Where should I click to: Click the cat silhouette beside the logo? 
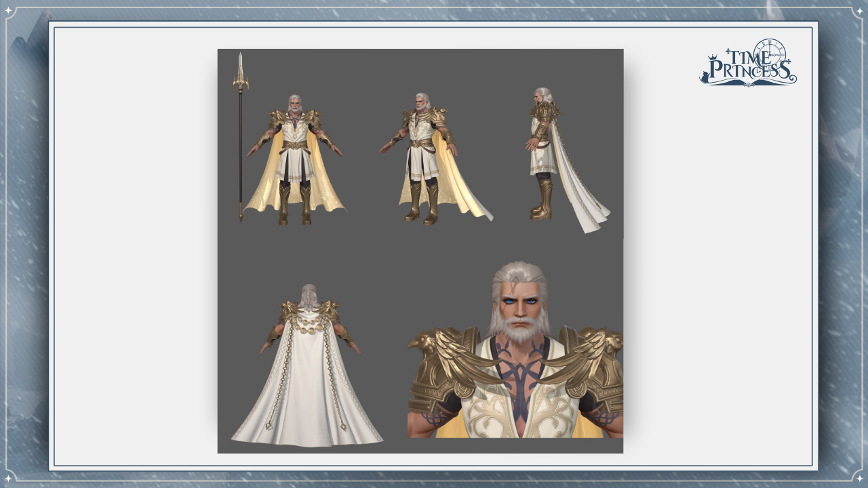point(705,77)
